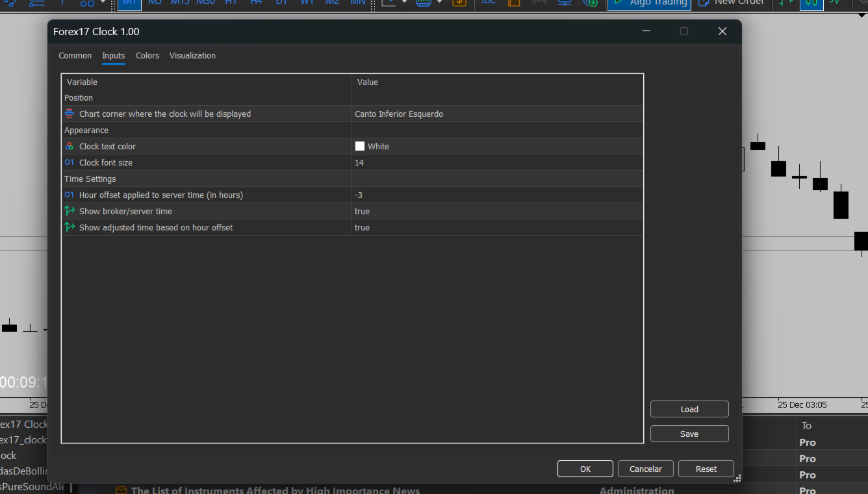
Task: Click the '25 Dec 03:05' chart time label
Action: [802, 404]
